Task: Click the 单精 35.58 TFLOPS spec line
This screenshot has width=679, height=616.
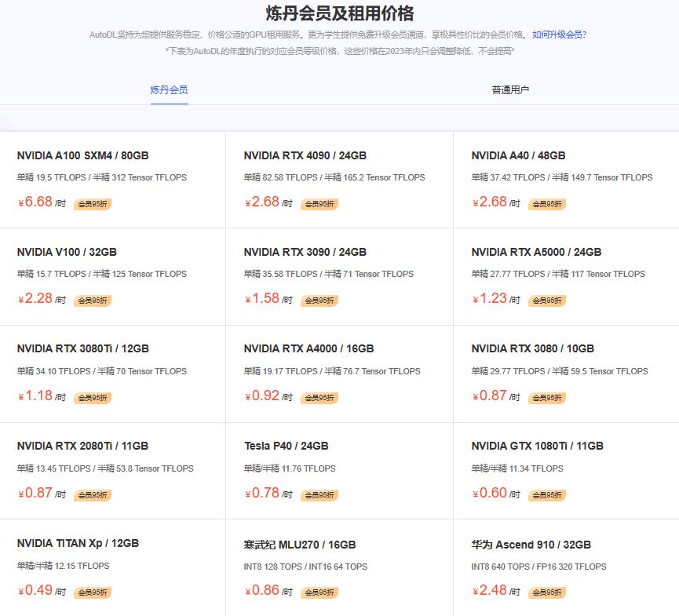Action: (x=329, y=274)
